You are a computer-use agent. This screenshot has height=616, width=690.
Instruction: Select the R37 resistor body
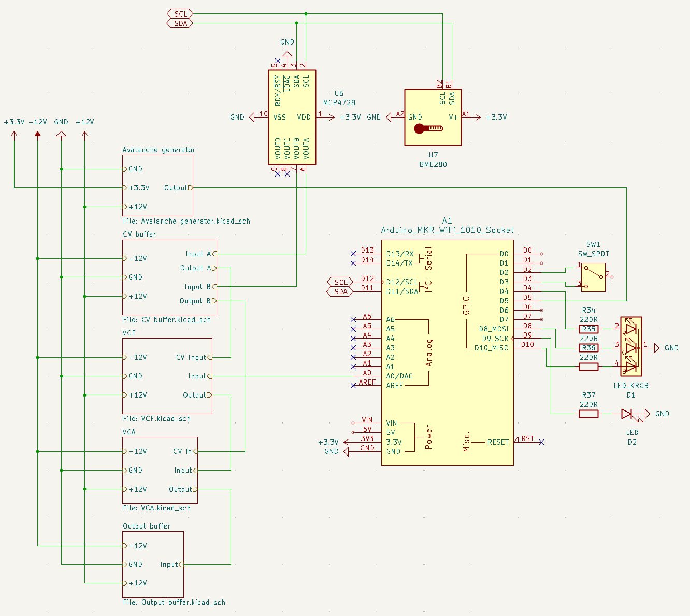pyautogui.click(x=588, y=414)
